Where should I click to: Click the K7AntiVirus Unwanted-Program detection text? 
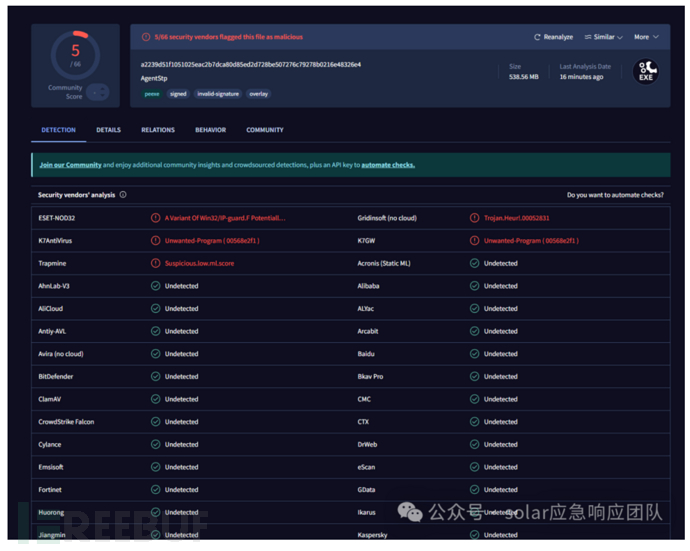tap(212, 241)
